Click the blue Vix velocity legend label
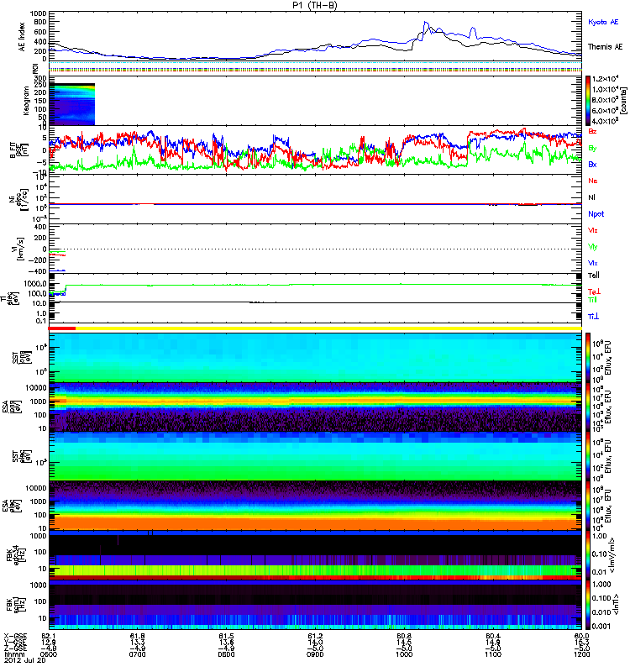Viewport: 630px width, 672px height. [593, 264]
